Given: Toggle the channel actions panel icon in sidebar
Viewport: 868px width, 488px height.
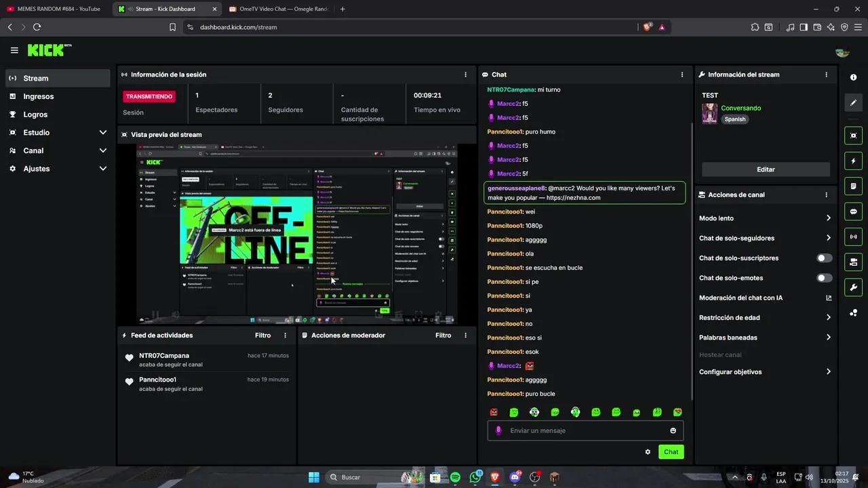Looking at the screenshot, I should (x=853, y=262).
